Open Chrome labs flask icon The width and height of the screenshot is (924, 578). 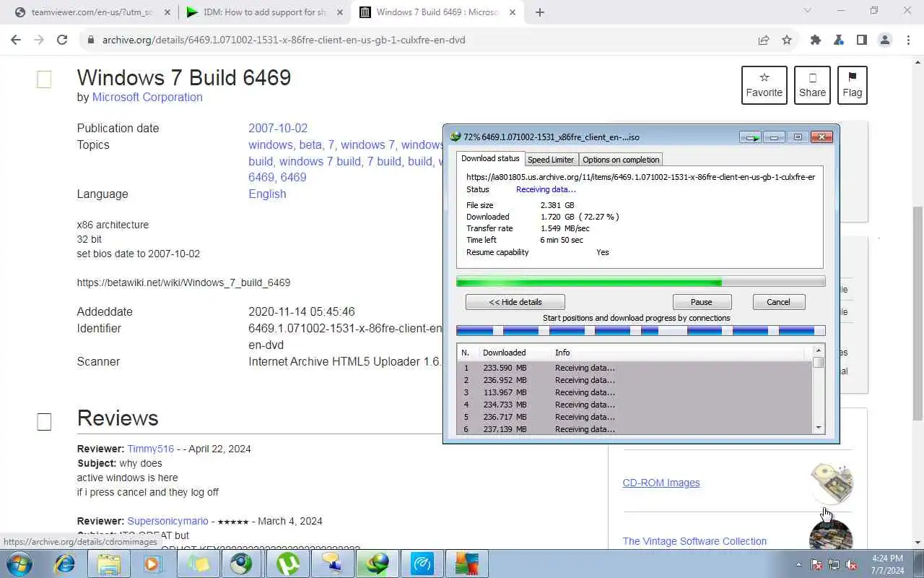(x=839, y=40)
